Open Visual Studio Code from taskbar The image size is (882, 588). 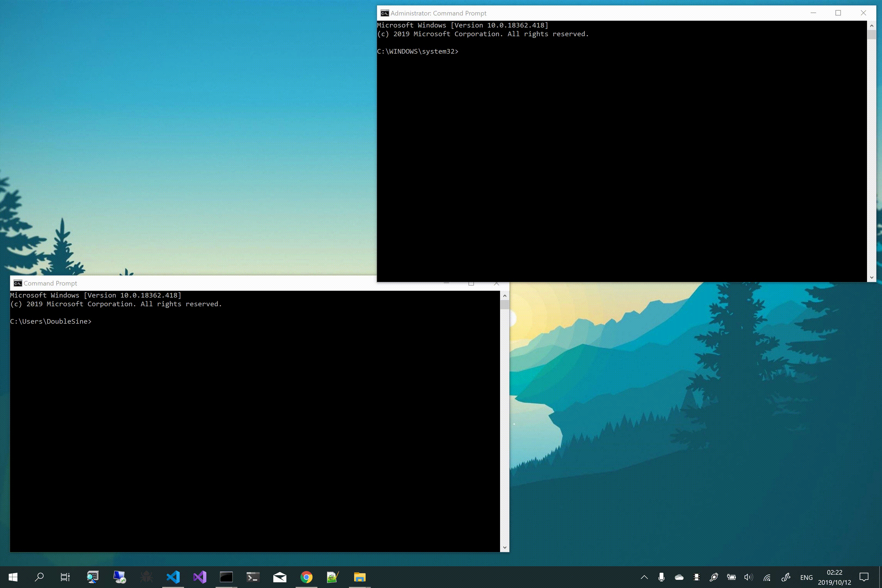point(173,577)
